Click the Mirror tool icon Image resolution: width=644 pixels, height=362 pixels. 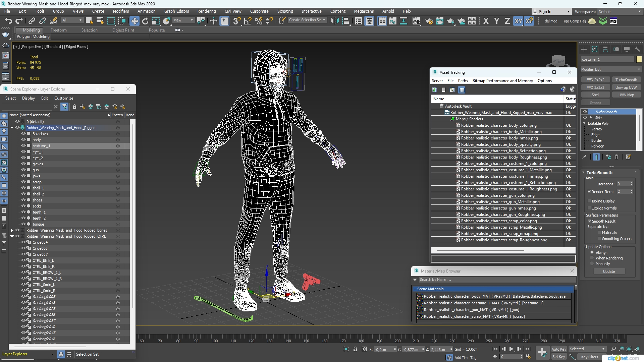pyautogui.click(x=334, y=21)
